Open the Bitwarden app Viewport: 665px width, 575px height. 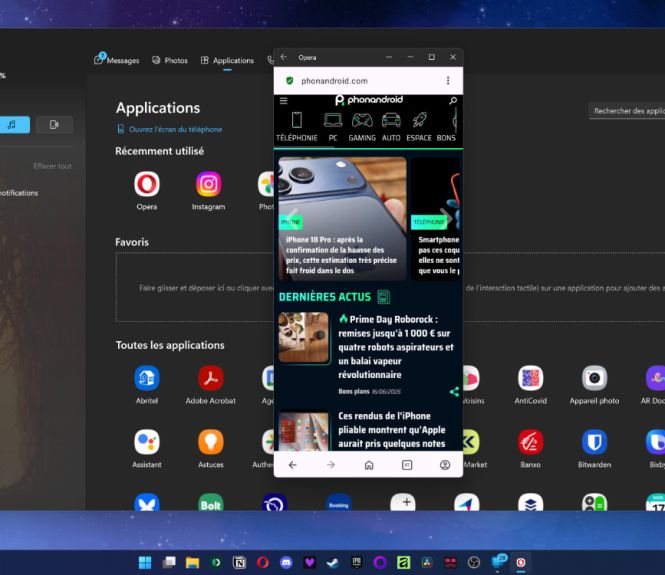click(x=594, y=442)
